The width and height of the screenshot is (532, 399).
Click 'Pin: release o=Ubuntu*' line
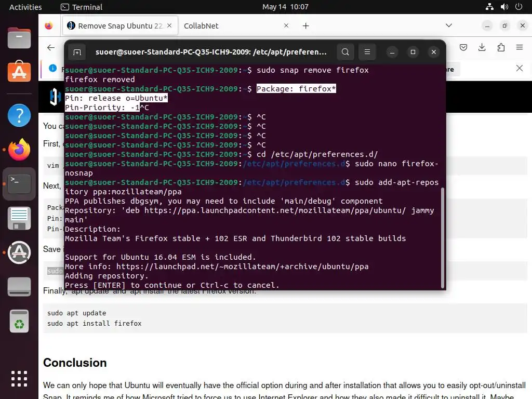click(x=116, y=98)
